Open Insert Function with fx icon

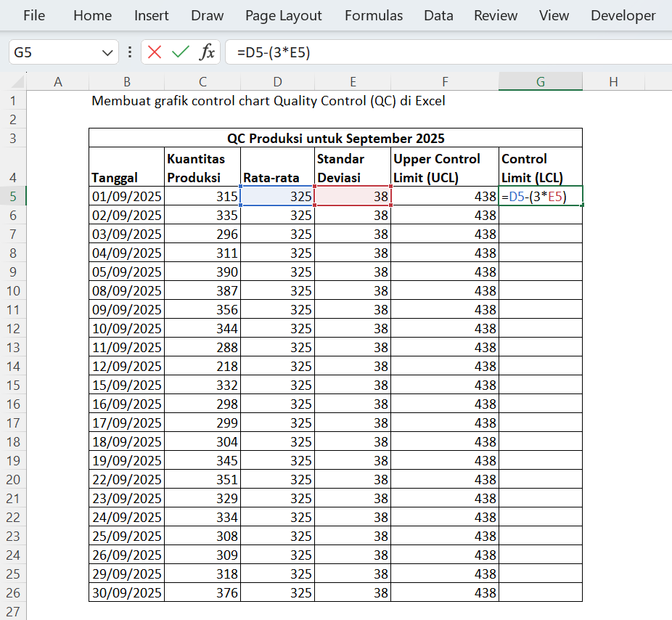pyautogui.click(x=208, y=52)
